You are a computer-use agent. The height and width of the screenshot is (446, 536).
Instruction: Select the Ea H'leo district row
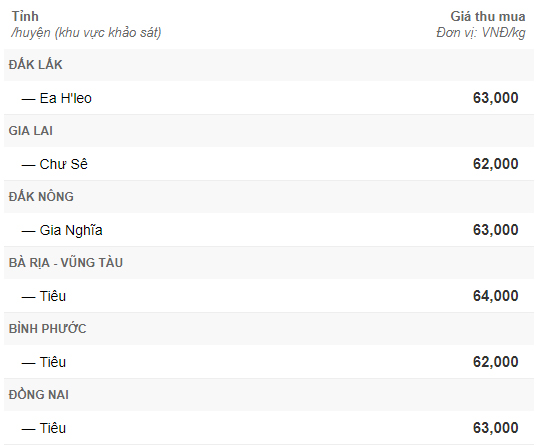269,98
